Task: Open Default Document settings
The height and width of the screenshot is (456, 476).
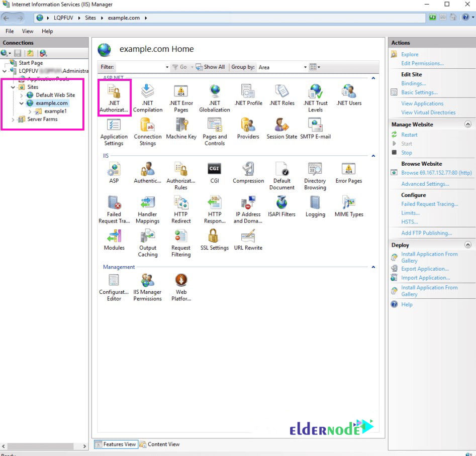Action: [x=282, y=175]
